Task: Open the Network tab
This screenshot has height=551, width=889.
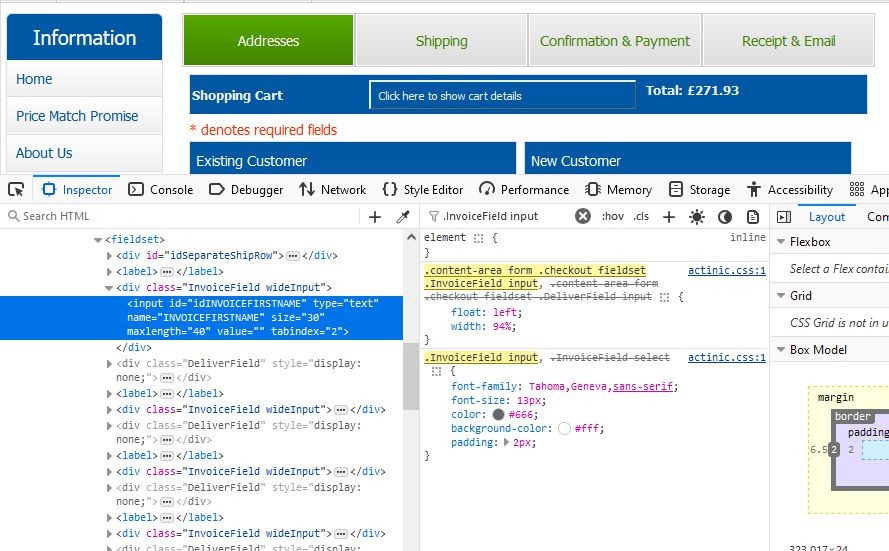Action: click(x=333, y=189)
